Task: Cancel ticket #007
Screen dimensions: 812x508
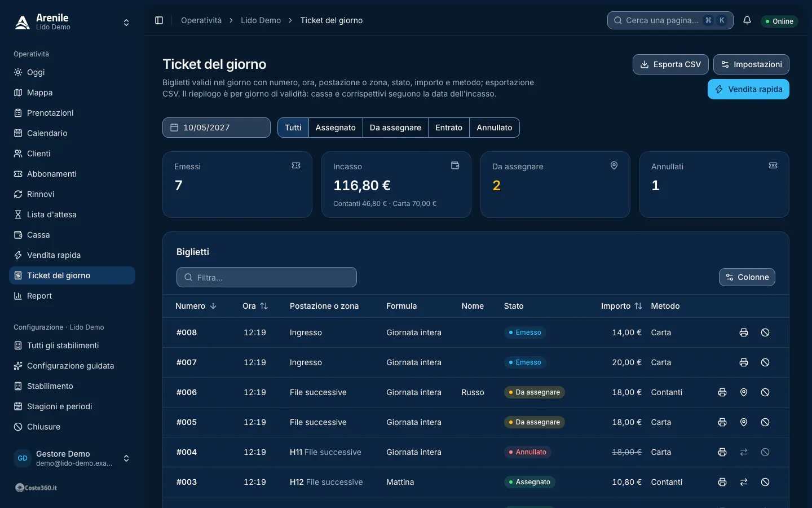Action: tap(765, 362)
